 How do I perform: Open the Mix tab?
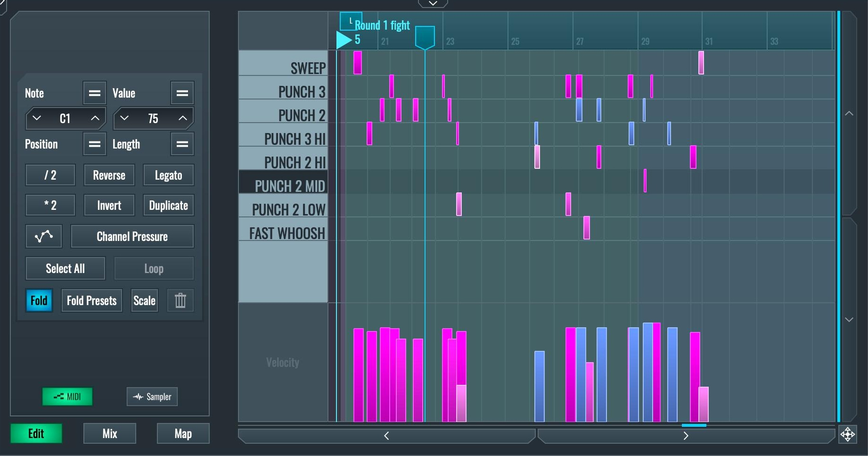(x=110, y=433)
